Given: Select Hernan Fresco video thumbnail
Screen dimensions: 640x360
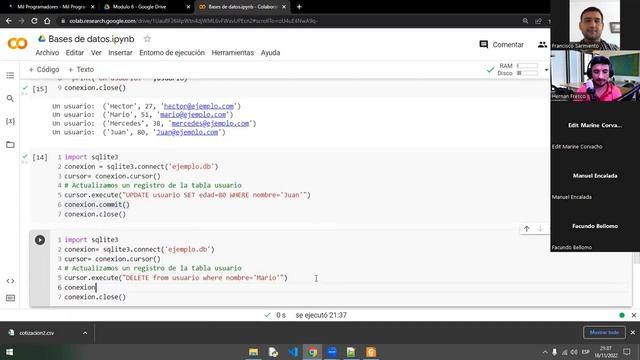Looking at the screenshot, I should click(595, 76).
